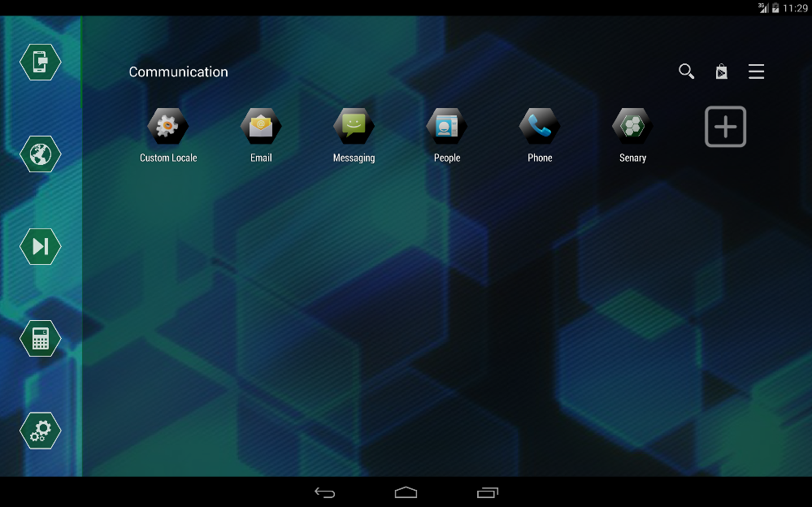Select the Communication phone category in sidebar
The image size is (812, 507).
40,62
